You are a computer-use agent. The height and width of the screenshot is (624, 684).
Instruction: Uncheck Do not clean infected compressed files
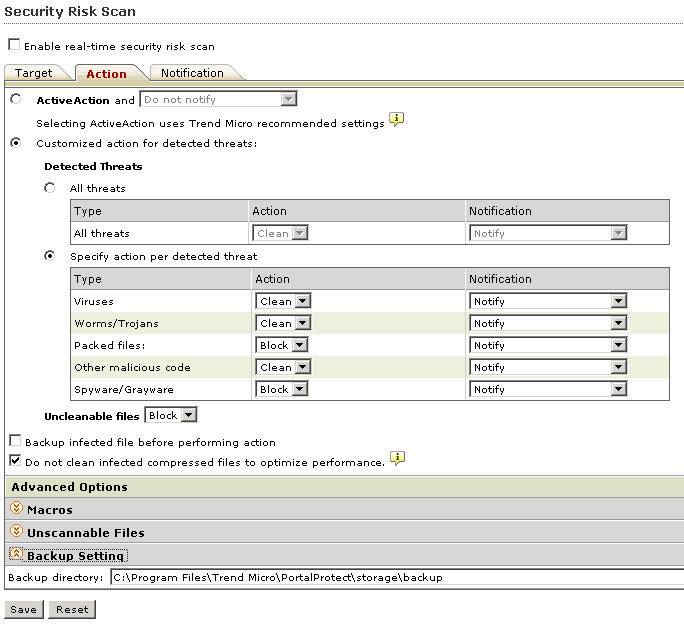[14, 462]
